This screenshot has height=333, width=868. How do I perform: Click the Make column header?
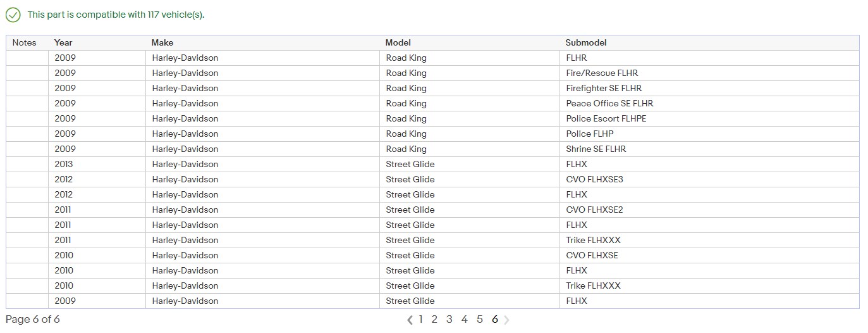point(162,42)
